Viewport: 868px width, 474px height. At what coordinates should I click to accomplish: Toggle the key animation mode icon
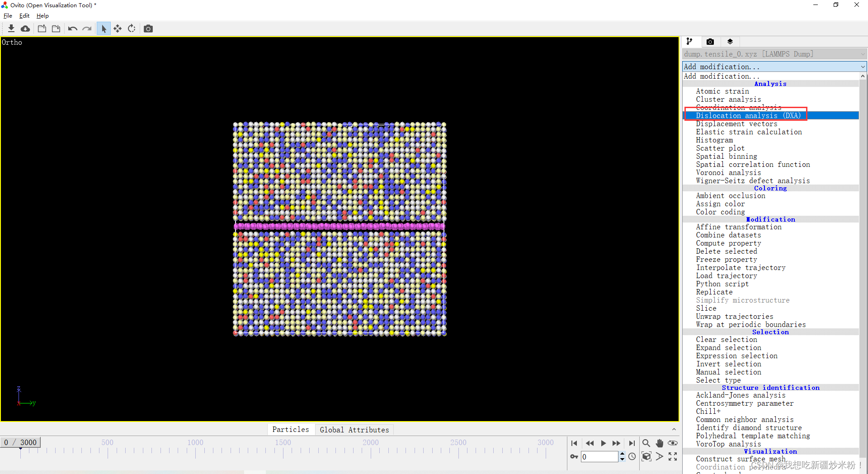574,457
